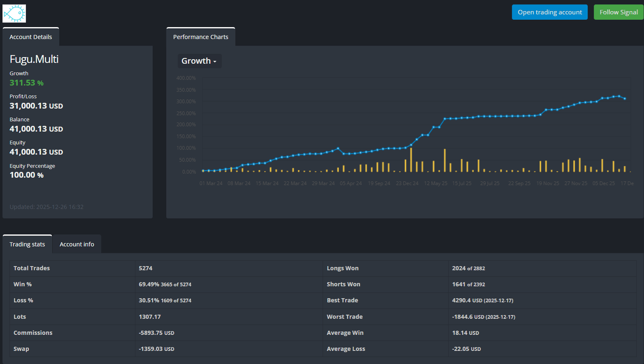
Task: Click the tallest yellow bar in chart
Action: pyautogui.click(x=411, y=159)
